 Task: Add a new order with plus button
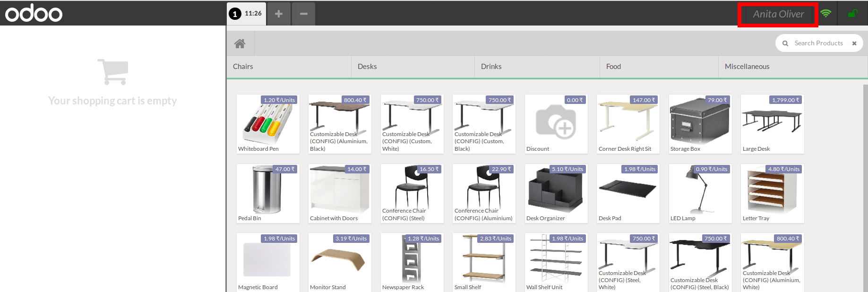[279, 14]
